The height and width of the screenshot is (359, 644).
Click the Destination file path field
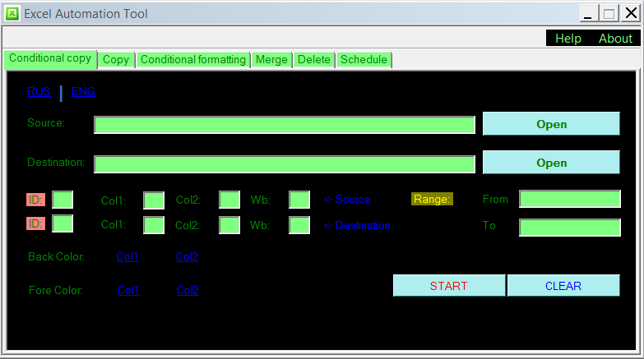click(x=285, y=164)
